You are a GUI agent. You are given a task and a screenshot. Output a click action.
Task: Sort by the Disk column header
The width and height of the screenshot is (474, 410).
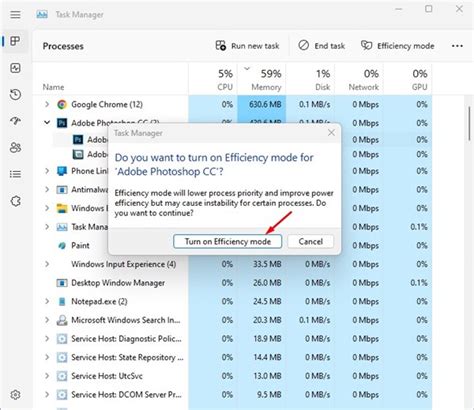(310, 80)
